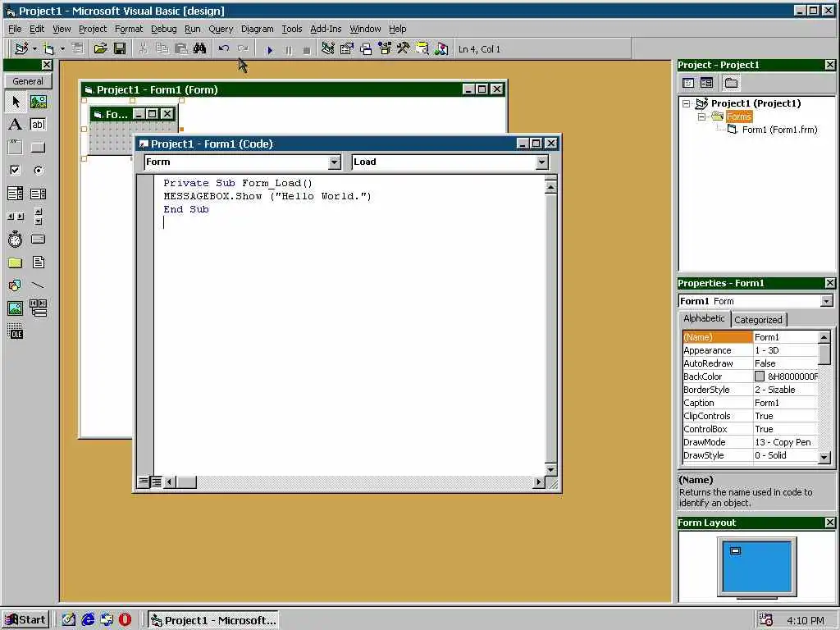Select the Data control tool
Image resolution: width=840 pixels, height=630 pixels.
pyautogui.click(x=38, y=308)
